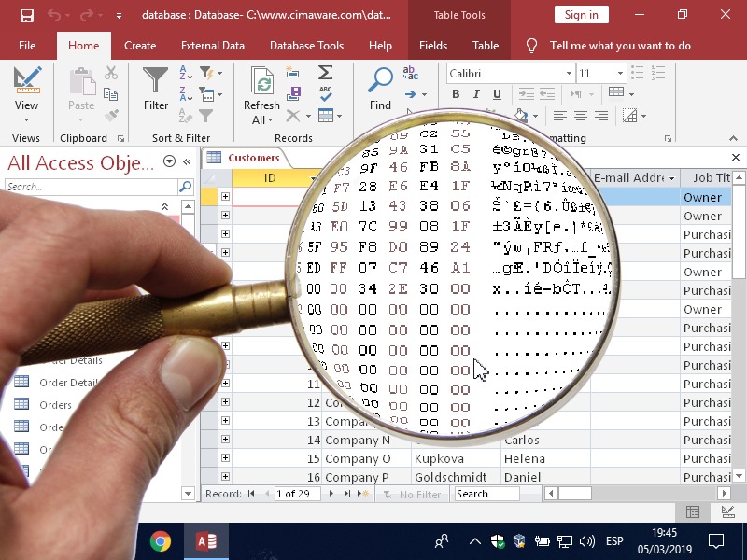Open Google Chrome from the taskbar
This screenshot has height=560, width=747.
(x=161, y=541)
